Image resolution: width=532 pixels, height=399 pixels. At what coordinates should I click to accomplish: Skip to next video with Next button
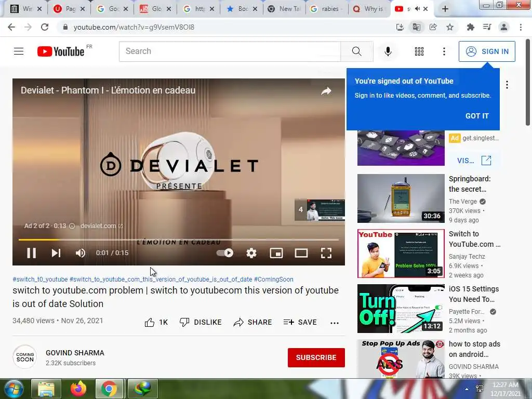pyautogui.click(x=56, y=253)
